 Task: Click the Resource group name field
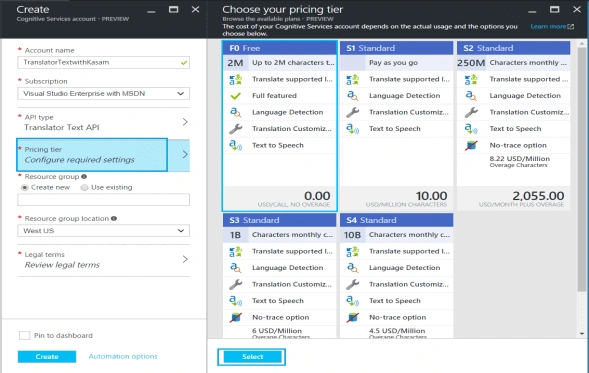coord(103,199)
